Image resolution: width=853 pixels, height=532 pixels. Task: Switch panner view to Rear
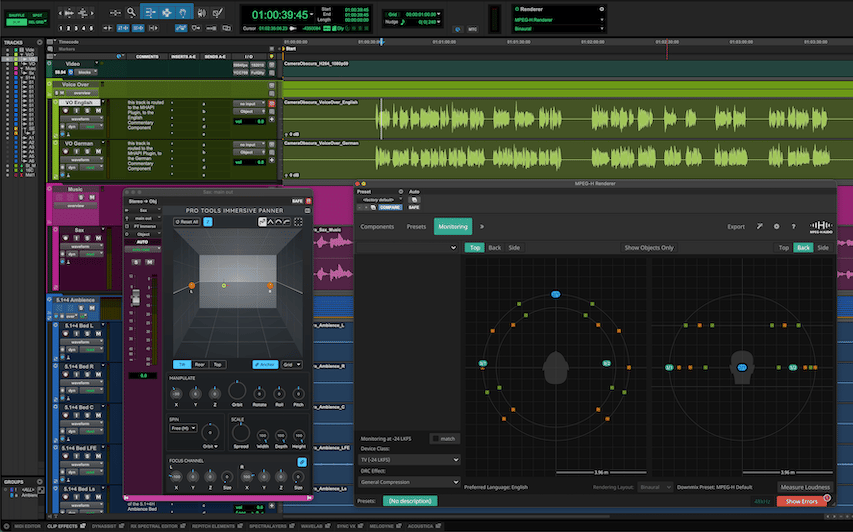pyautogui.click(x=200, y=364)
